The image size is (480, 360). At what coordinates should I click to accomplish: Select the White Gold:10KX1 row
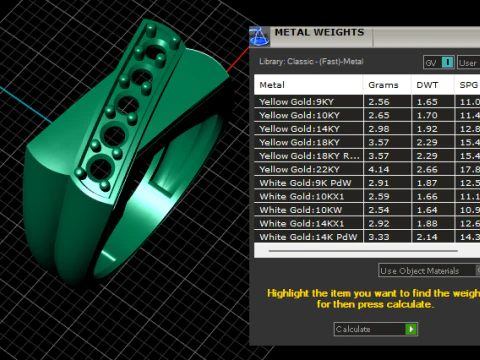pos(367,196)
